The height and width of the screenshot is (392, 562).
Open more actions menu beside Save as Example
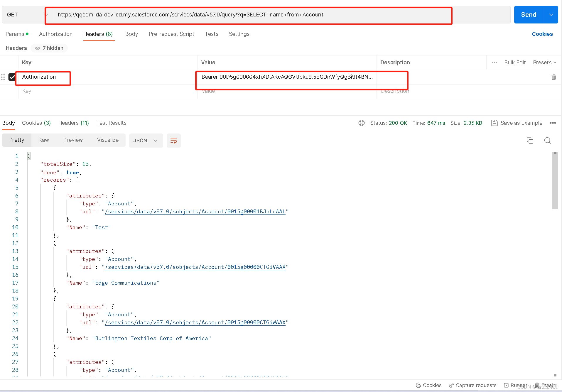[x=553, y=123]
